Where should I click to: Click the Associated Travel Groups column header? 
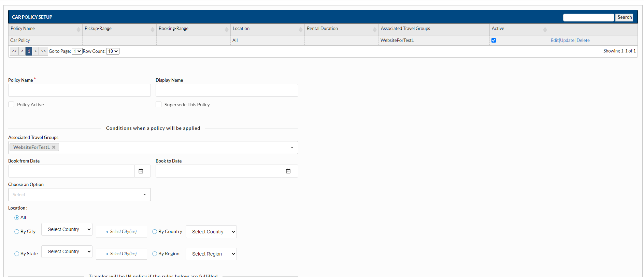(x=434, y=29)
